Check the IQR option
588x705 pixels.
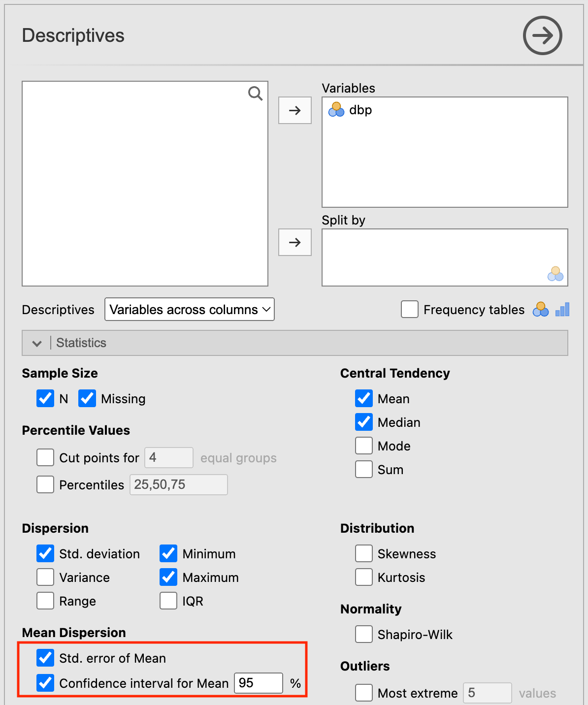click(x=168, y=601)
